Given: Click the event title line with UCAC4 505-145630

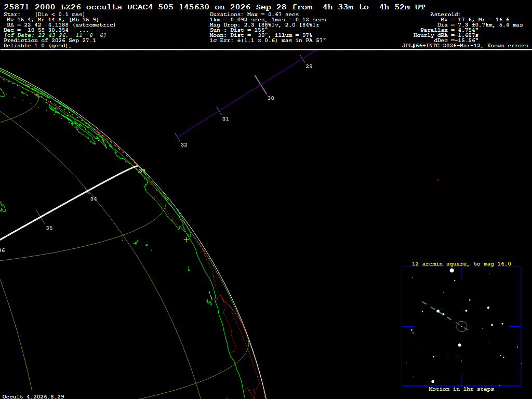Looking at the screenshot, I should (215, 7).
